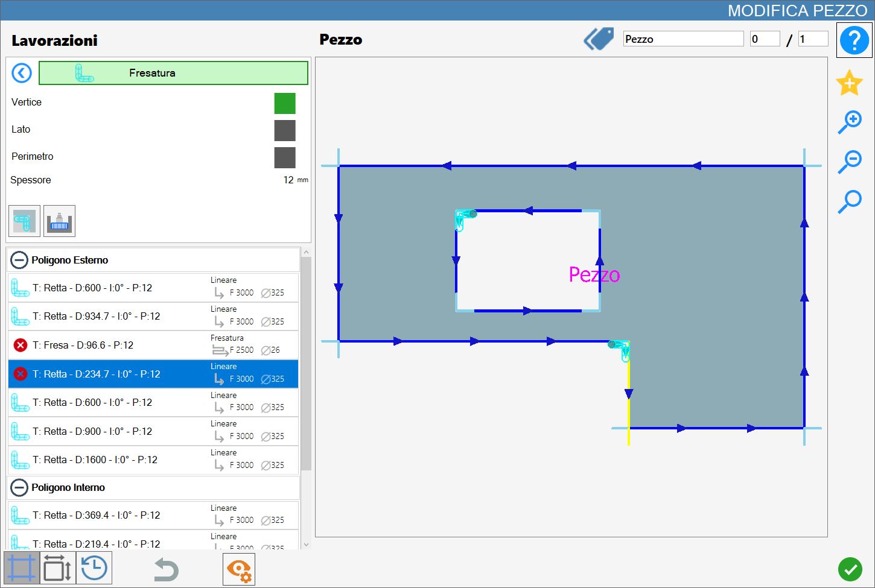Toggle the piece dimensions resize button

pyautogui.click(x=58, y=568)
